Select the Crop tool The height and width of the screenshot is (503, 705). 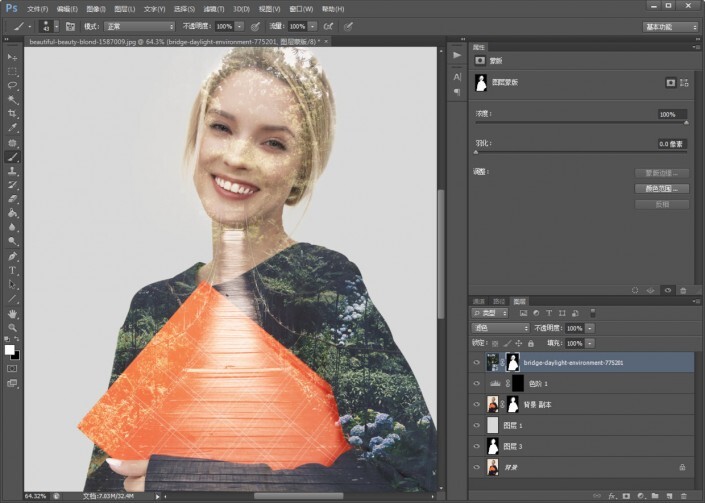tap(13, 114)
